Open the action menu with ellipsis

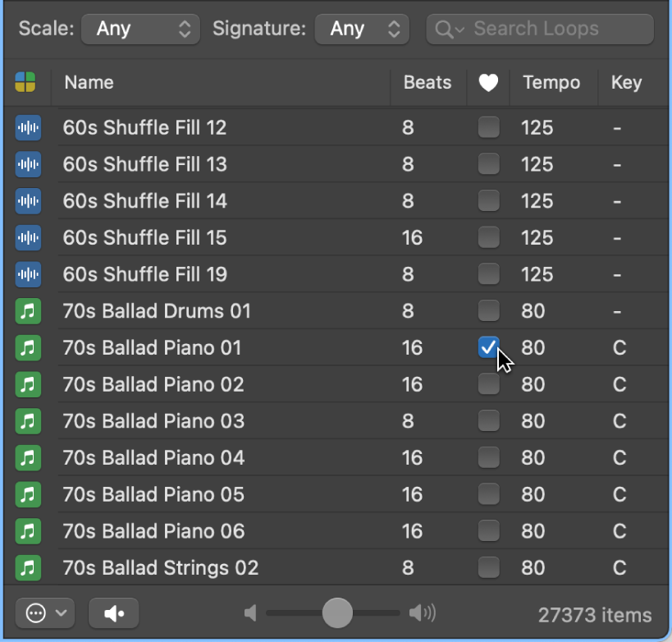click(x=44, y=613)
